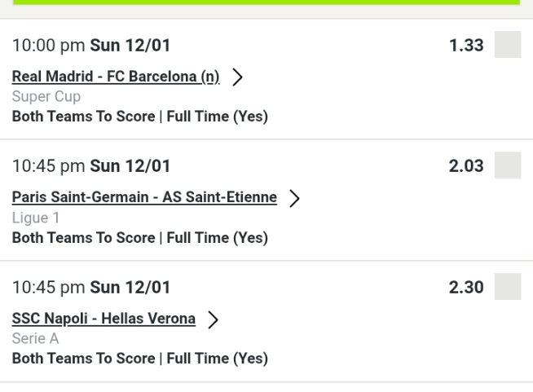Tick the checkbox for SSC Napoli - Hellas Verona
The height and width of the screenshot is (392, 533).
(508, 287)
